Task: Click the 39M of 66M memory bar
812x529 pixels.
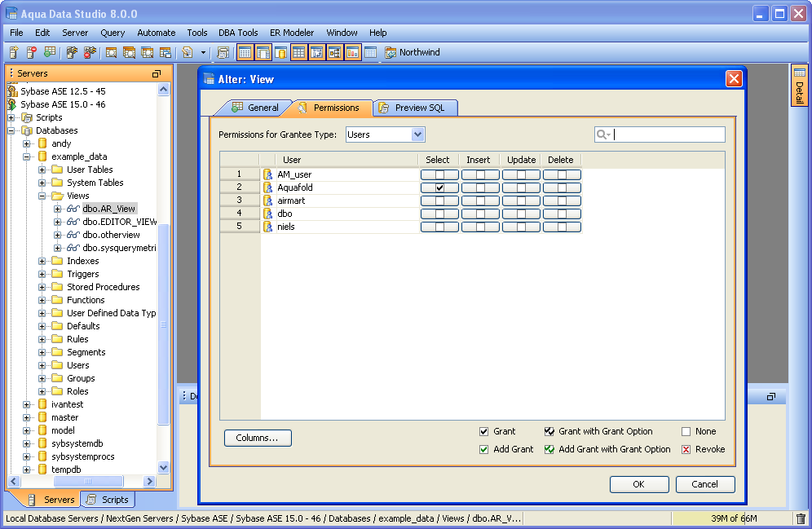Action: (x=733, y=518)
